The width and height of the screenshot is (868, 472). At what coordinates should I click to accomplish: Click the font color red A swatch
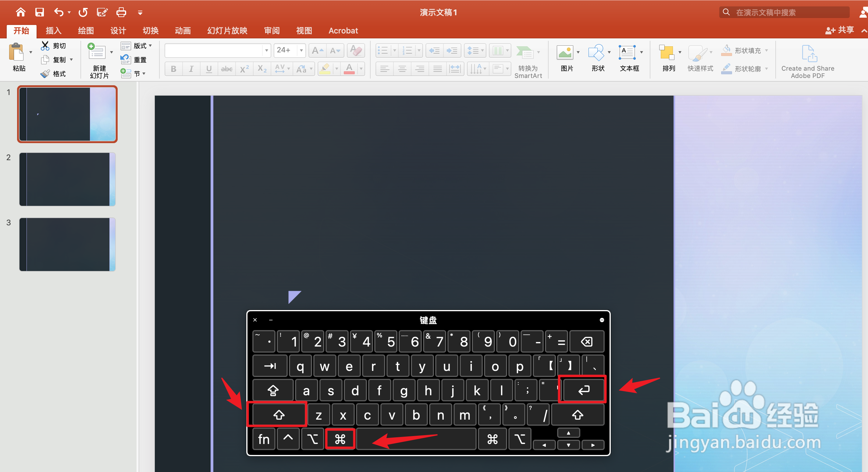(x=349, y=69)
